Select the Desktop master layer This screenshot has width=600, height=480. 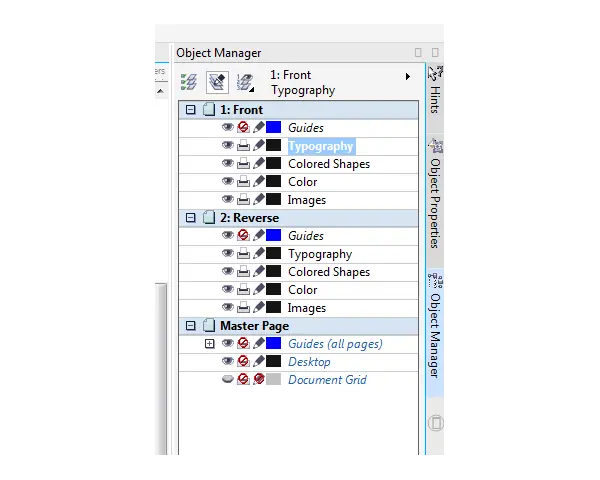tap(309, 362)
